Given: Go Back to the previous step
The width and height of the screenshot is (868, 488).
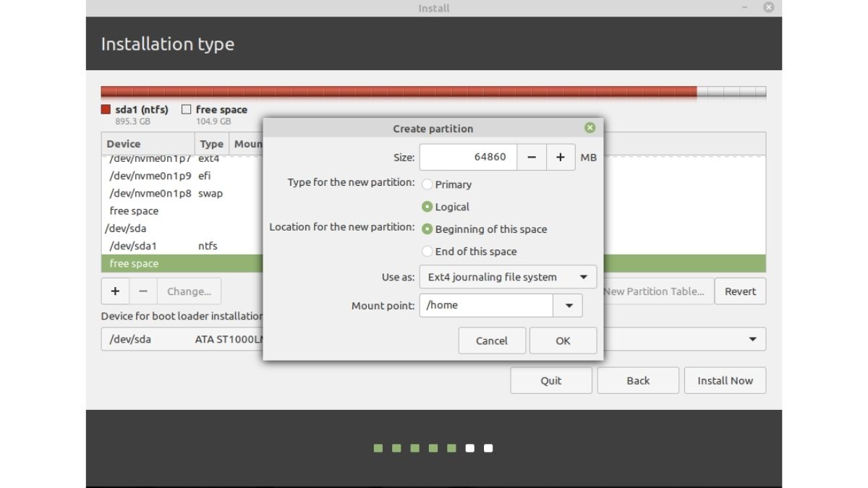Looking at the screenshot, I should point(637,380).
